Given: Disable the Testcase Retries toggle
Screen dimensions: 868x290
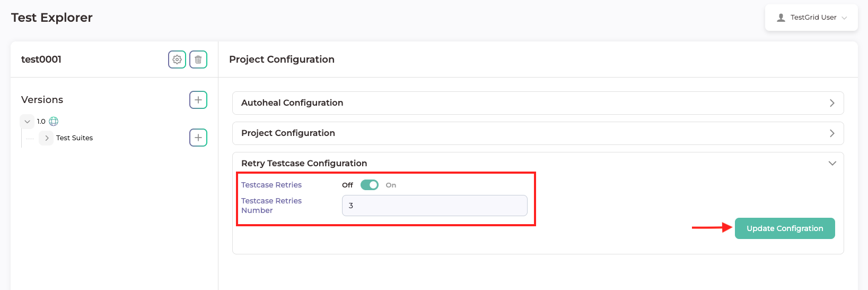Looking at the screenshot, I should (x=370, y=185).
